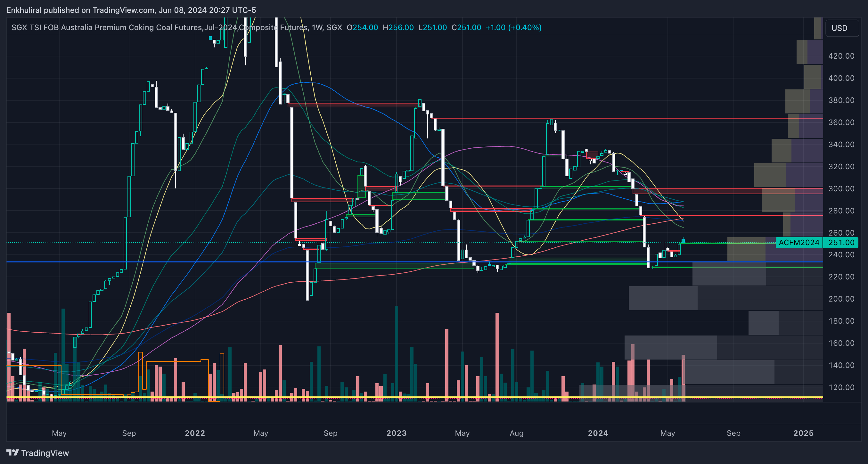Click the 2025 label on time axis
868x464 pixels.
[x=803, y=433]
